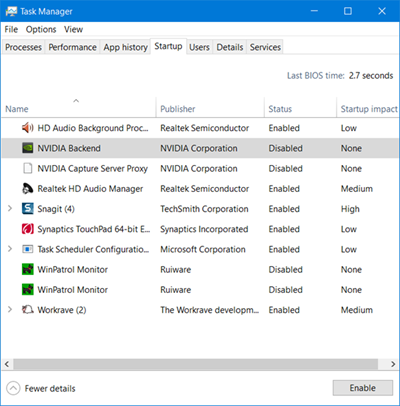Close the Task Manager window
400x406 pixels.
pyautogui.click(x=382, y=11)
